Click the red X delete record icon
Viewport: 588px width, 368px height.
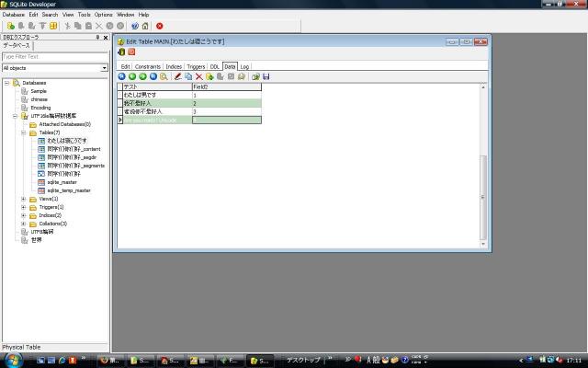[x=198, y=76]
